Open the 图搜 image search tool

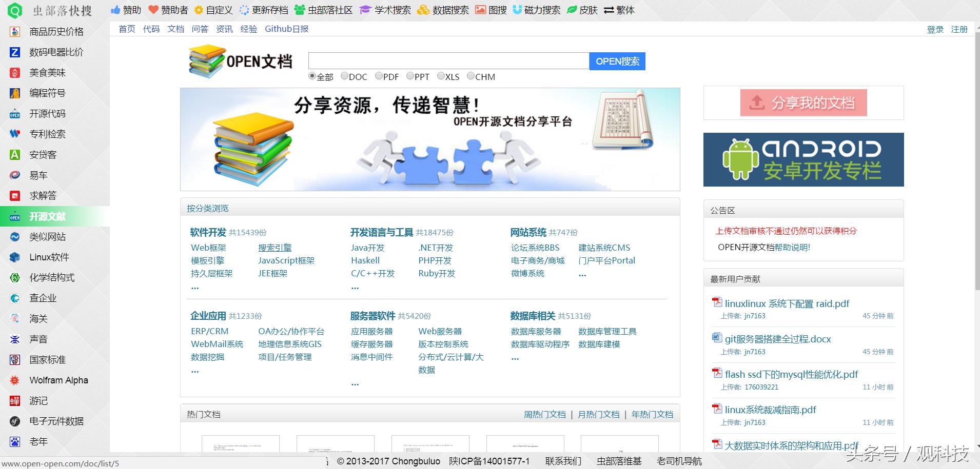496,9
